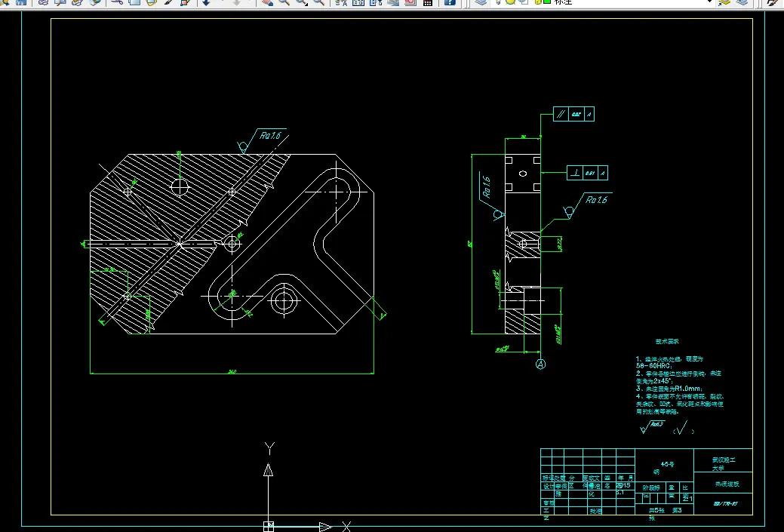The width and height of the screenshot is (784, 532).
Task: Toggle the lock icon for 标注 layer
Action: pos(538,2)
